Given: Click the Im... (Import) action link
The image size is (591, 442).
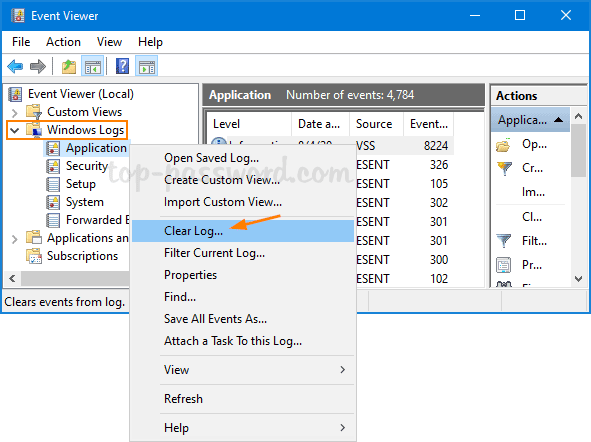Looking at the screenshot, I should click(x=533, y=192).
